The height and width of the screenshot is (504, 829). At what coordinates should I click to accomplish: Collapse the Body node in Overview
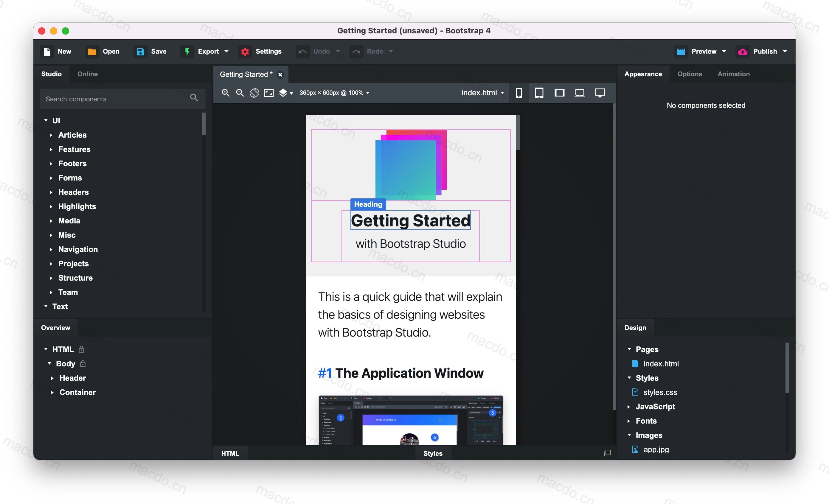tap(49, 363)
